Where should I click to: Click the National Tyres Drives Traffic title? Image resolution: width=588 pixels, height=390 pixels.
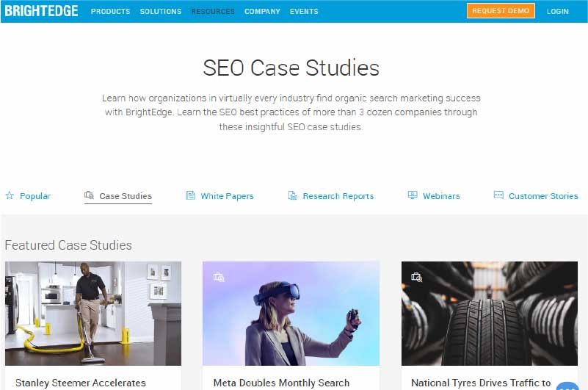(481, 383)
